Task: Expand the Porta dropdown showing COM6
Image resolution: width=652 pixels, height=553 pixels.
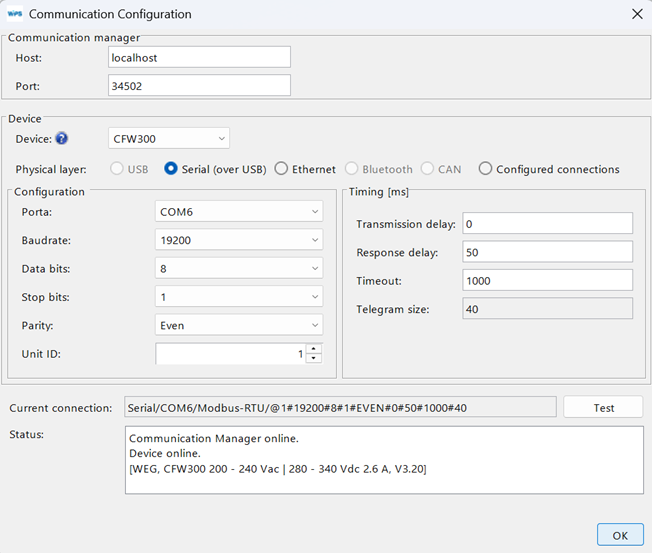Action: pyautogui.click(x=239, y=212)
